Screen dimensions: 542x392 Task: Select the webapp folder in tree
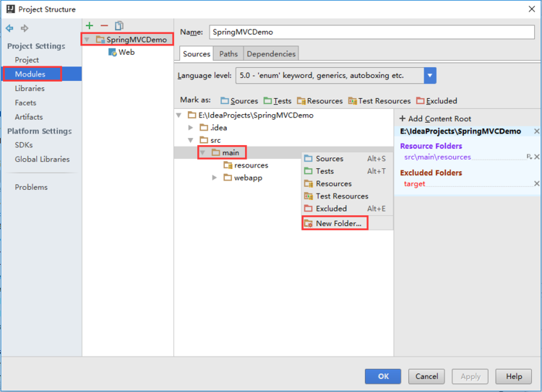tap(248, 178)
